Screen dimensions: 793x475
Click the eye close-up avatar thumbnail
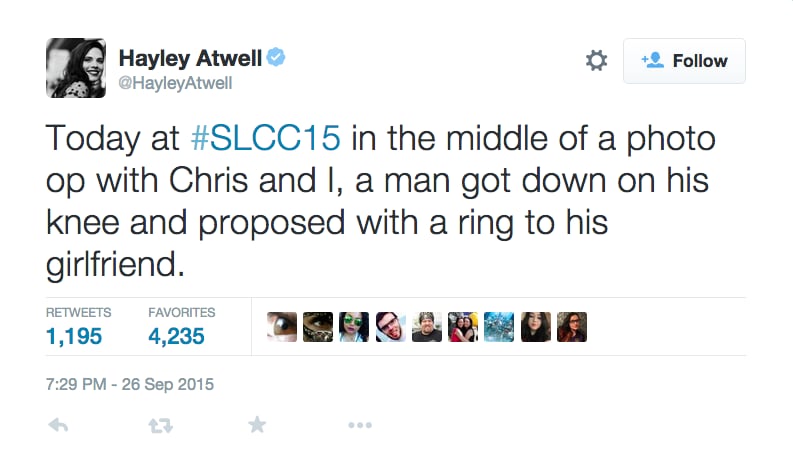[x=282, y=327]
